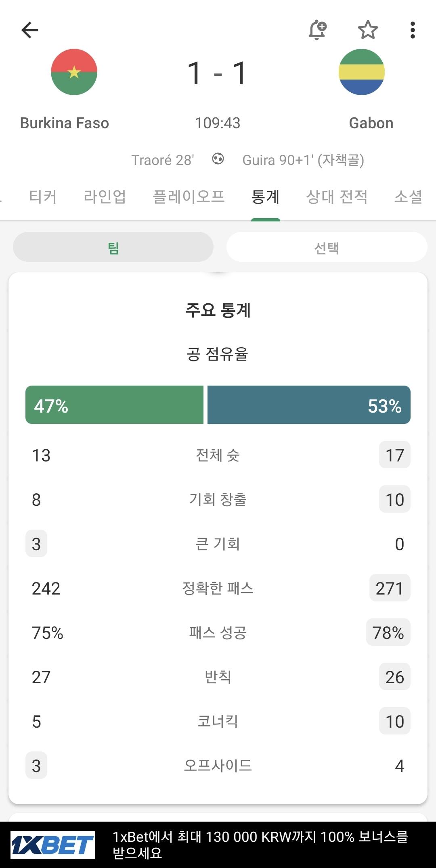The height and width of the screenshot is (868, 436).
Task: Tap the back arrow icon
Action: 30,30
